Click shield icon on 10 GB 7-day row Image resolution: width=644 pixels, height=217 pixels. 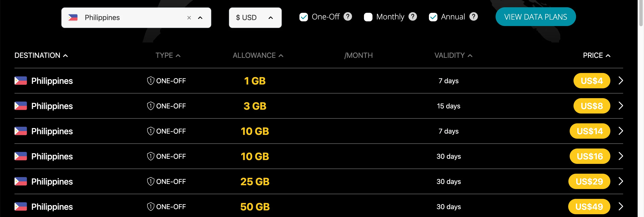[x=151, y=131]
